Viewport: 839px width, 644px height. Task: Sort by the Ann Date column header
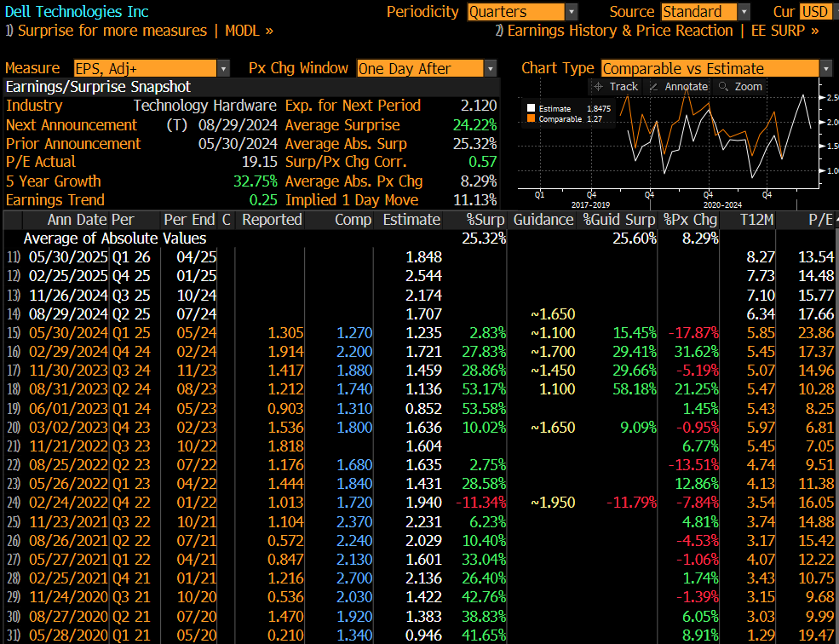tap(78, 220)
